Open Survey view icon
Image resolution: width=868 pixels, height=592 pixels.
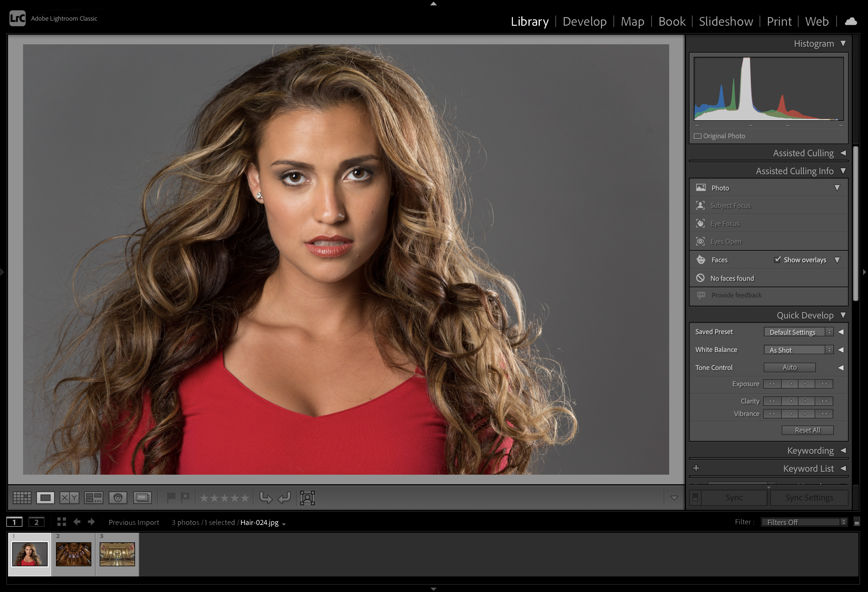(x=93, y=497)
